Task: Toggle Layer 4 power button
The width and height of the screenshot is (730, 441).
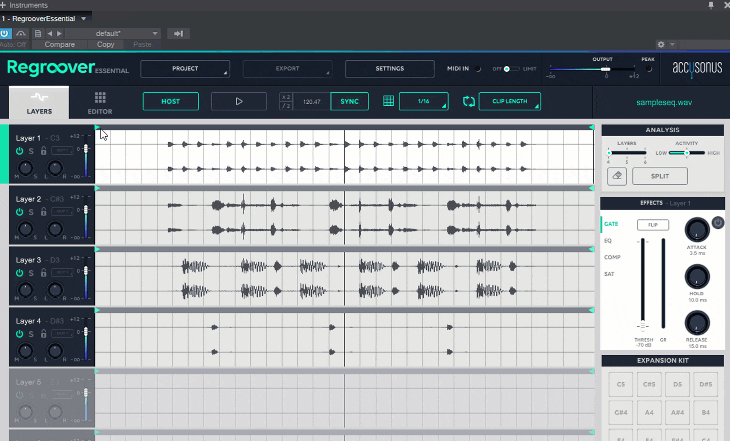Action: [19, 334]
